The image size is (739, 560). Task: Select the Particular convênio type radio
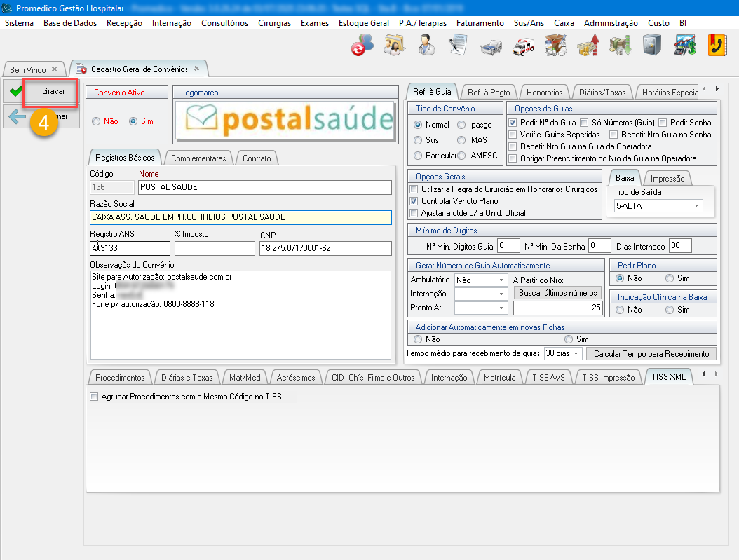[x=419, y=156]
